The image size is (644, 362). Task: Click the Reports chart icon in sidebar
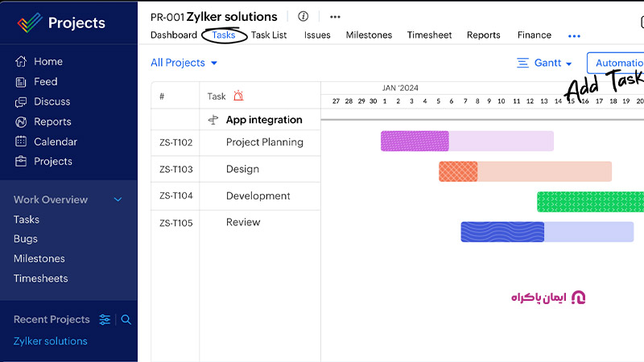point(21,122)
